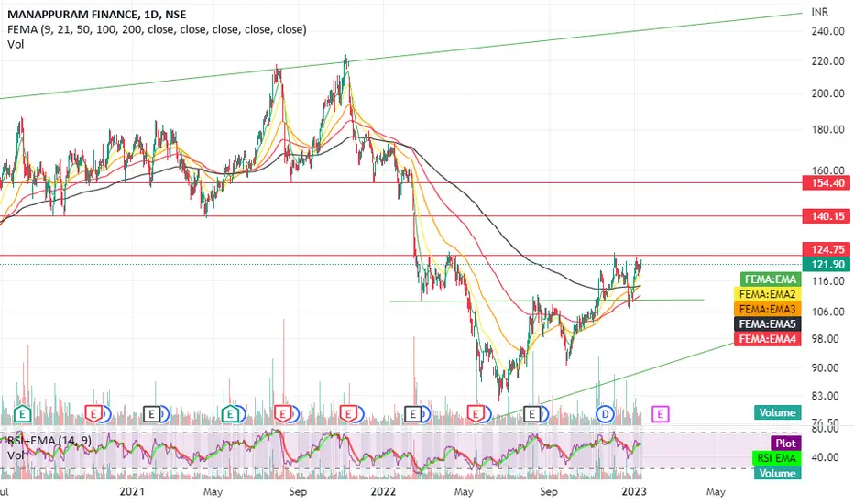Click the Sep label after 2022 on time axis
This screenshot has width=854, height=504.
pos(549,491)
